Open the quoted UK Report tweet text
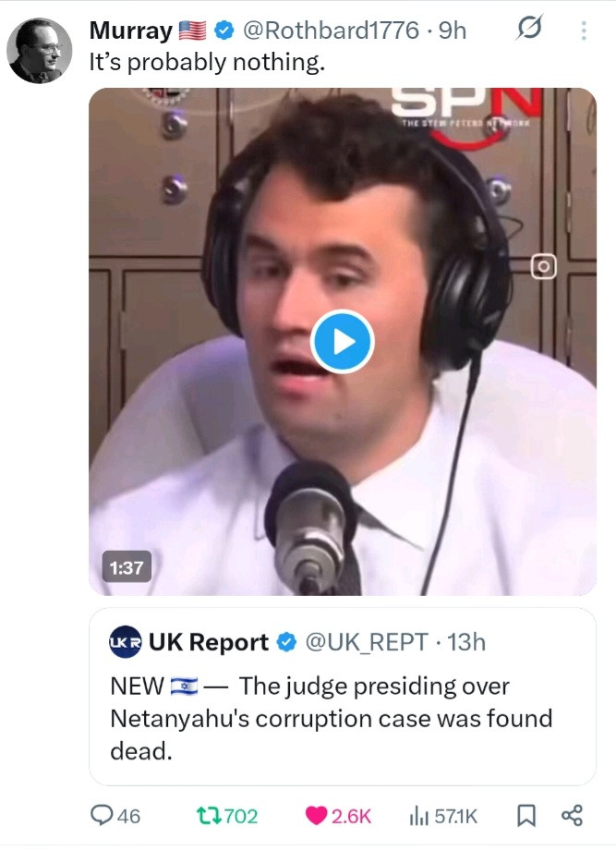This screenshot has width=616, height=851. [x=331, y=719]
